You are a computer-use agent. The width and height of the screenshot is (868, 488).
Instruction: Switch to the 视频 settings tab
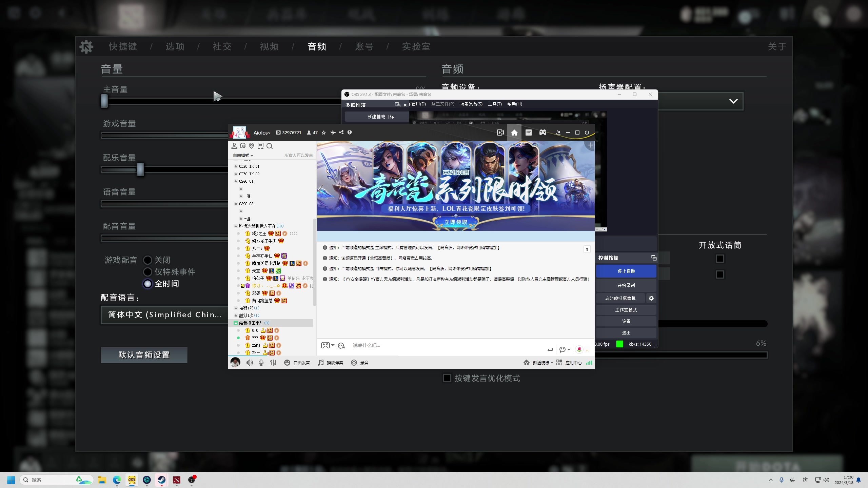point(269,46)
